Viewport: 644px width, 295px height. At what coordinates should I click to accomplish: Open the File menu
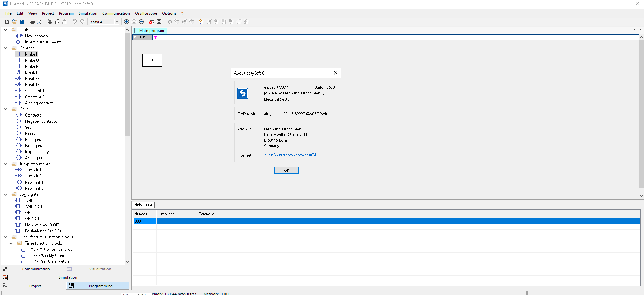(x=8, y=13)
